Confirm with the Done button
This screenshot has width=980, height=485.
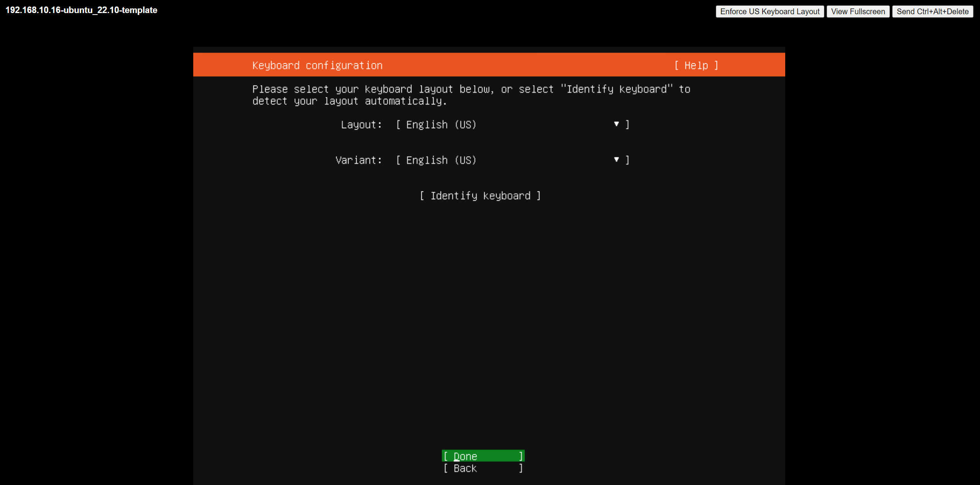483,456
